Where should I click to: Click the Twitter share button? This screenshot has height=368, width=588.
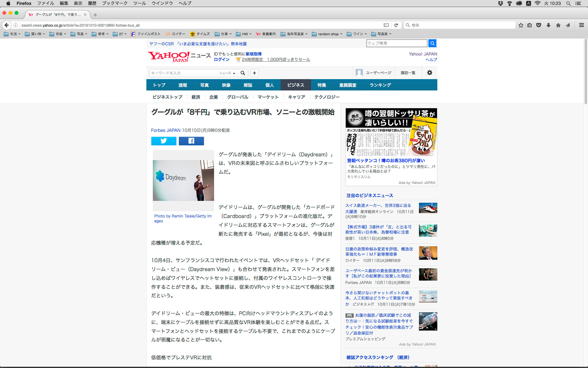(x=164, y=141)
